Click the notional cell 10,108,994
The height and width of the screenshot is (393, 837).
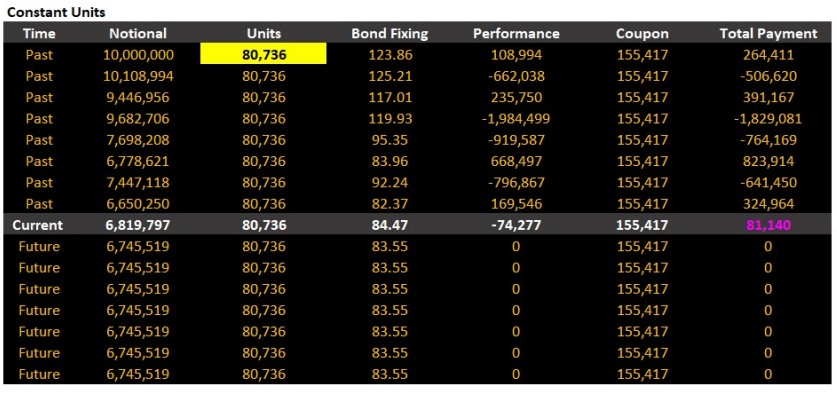coord(138,76)
